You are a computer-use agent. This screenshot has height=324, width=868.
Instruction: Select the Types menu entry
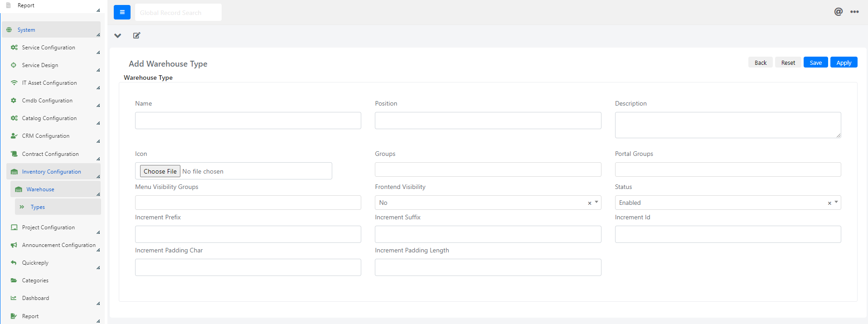point(58,207)
